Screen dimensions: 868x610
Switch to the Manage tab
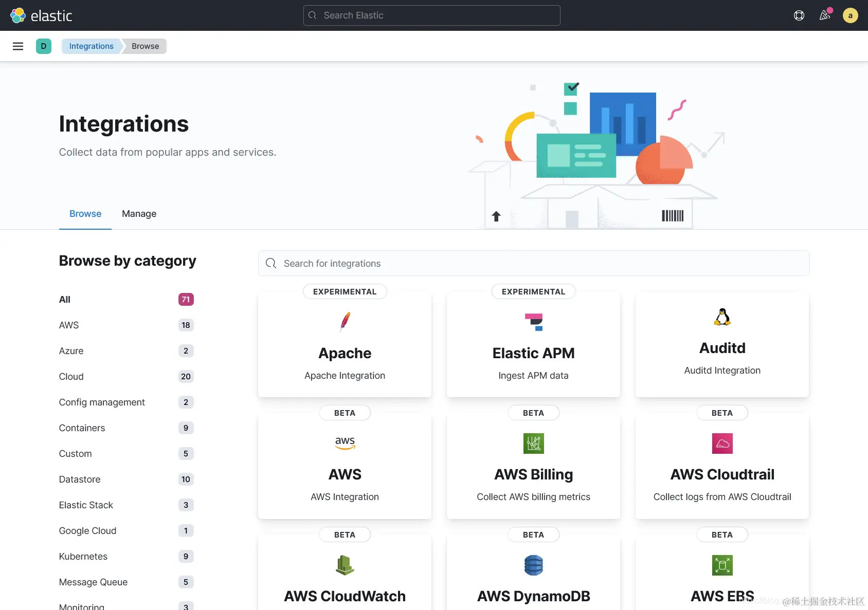(x=139, y=214)
